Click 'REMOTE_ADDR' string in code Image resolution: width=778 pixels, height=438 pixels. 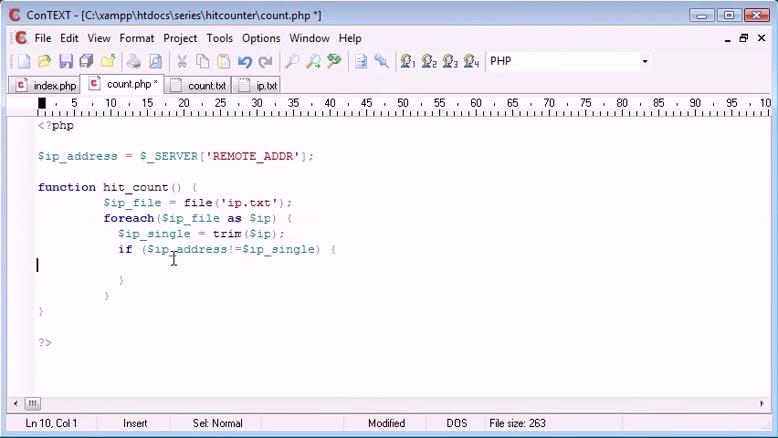253,156
